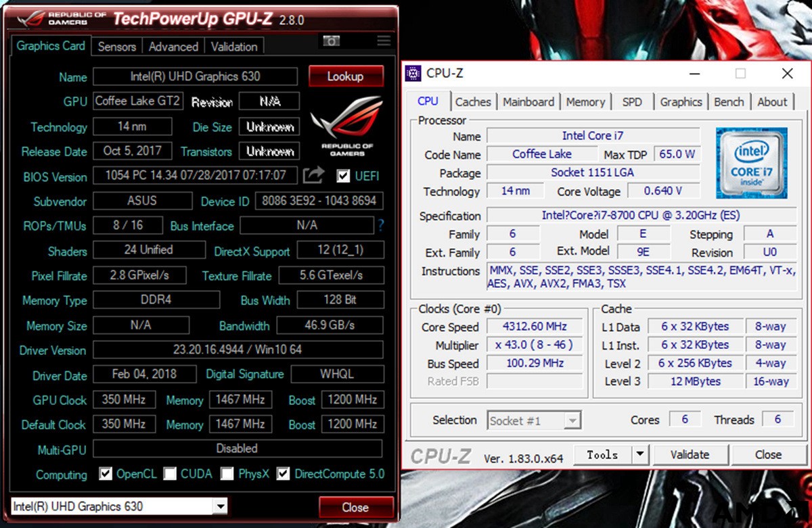Click the Instructions list in CPU-Z

point(640,277)
